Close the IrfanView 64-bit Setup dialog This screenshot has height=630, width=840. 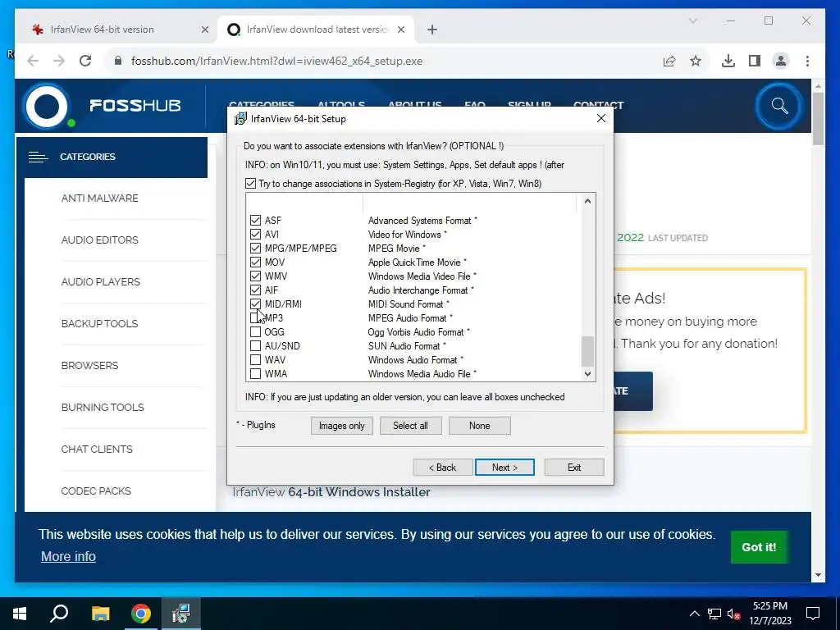click(601, 118)
